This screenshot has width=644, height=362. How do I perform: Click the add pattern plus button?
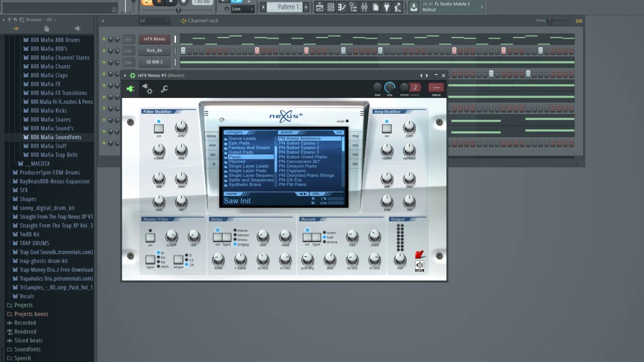coord(306,7)
